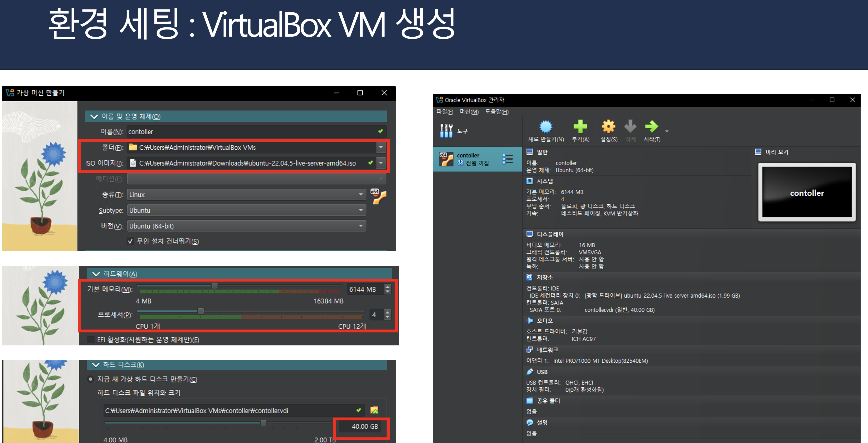This screenshot has width=868, height=443.
Task: Click the New (새로 만들기) toolbar icon
Action: tap(545, 127)
